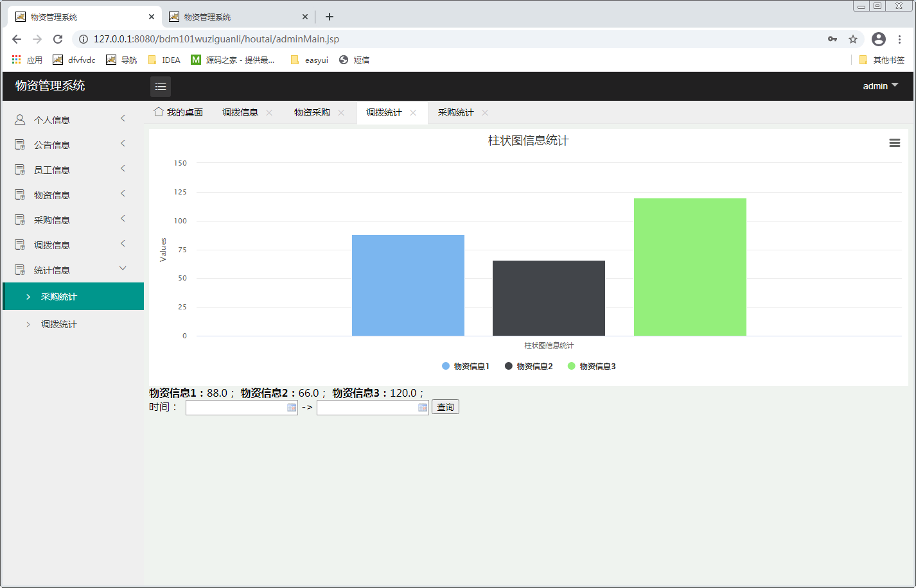Click the 公告信息 sidebar icon

click(20, 144)
